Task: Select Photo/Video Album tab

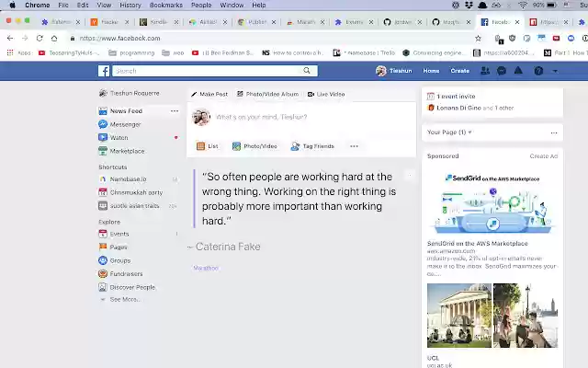Action: [267, 94]
